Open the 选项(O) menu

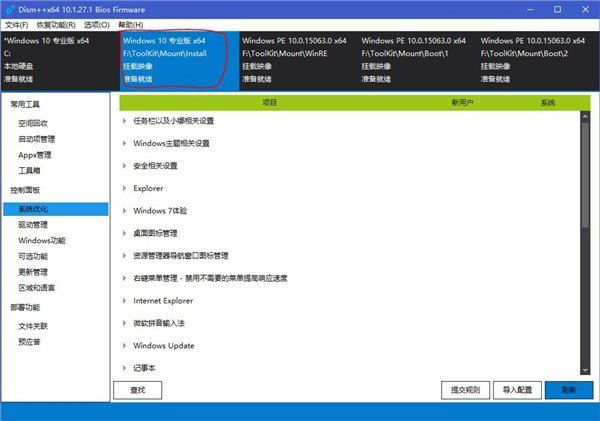coord(97,24)
